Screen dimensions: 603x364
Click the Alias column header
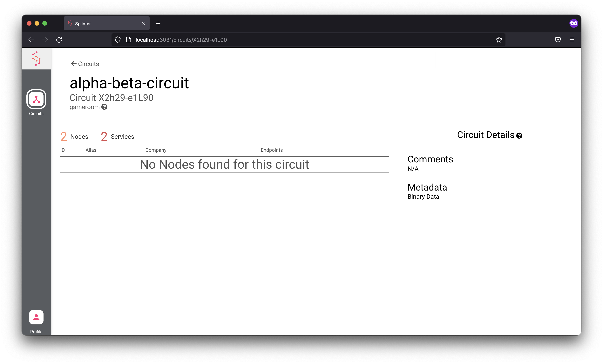91,150
